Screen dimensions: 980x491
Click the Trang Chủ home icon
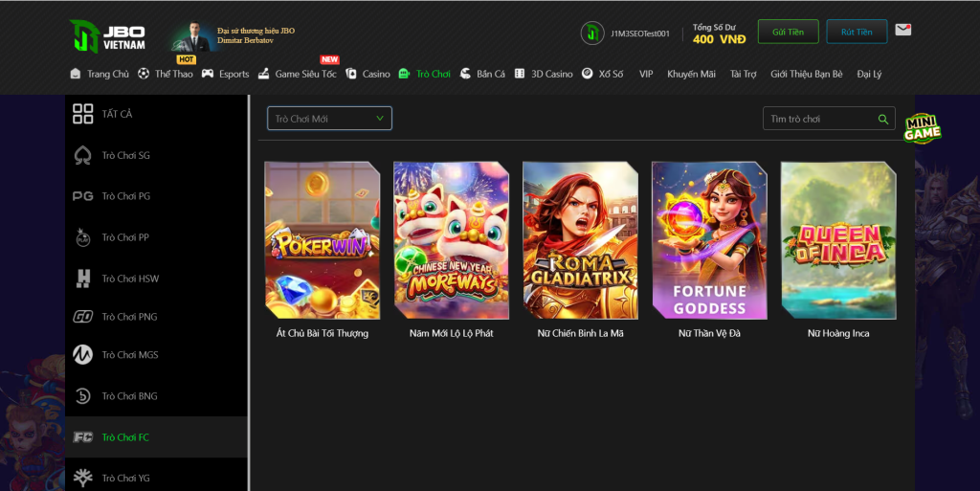(x=76, y=74)
